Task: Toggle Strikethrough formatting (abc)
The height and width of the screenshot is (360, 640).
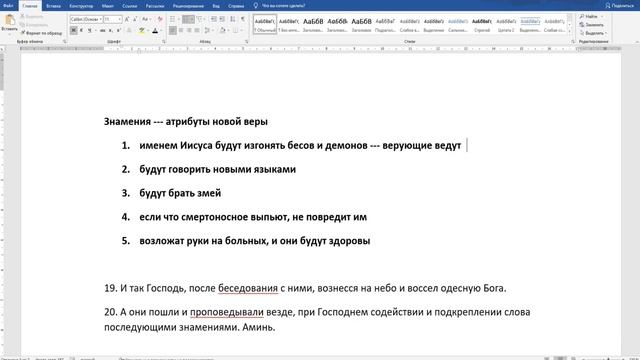Action: pyautogui.click(x=102, y=31)
